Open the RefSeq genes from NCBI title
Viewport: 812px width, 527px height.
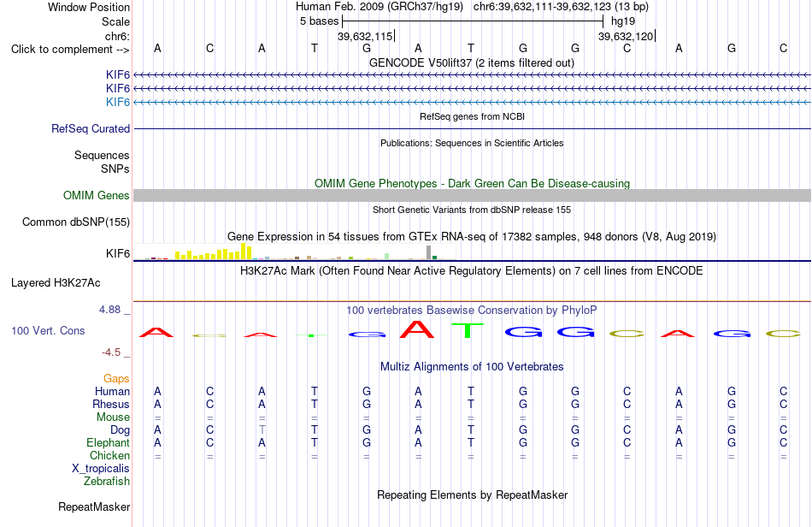click(472, 116)
